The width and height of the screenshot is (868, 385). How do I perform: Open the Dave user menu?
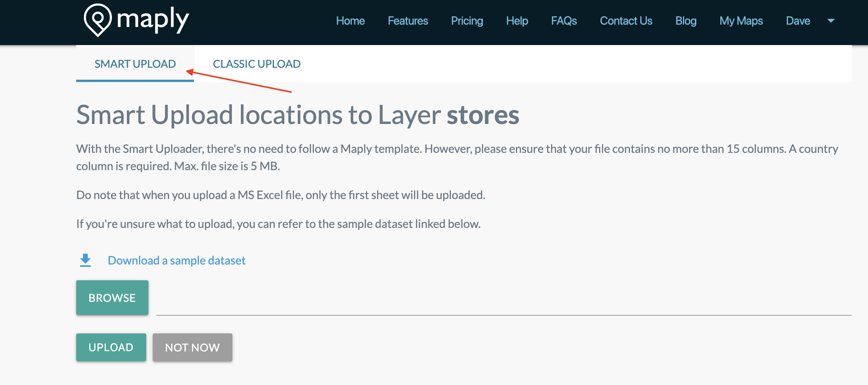(798, 21)
